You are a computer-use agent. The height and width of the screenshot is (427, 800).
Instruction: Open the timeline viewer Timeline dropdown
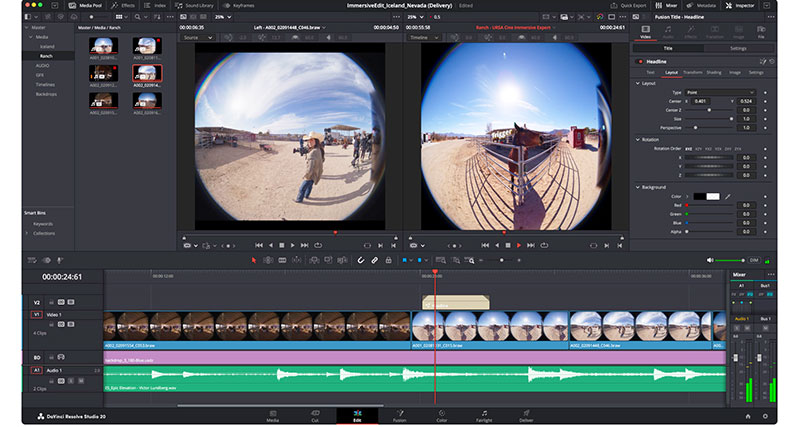(x=424, y=38)
